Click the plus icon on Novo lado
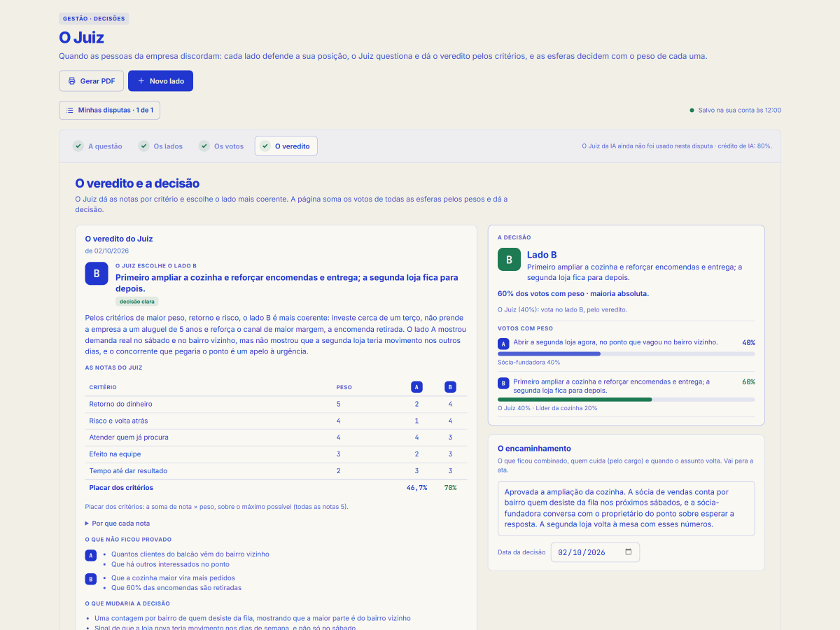The height and width of the screenshot is (630, 840). pos(141,81)
